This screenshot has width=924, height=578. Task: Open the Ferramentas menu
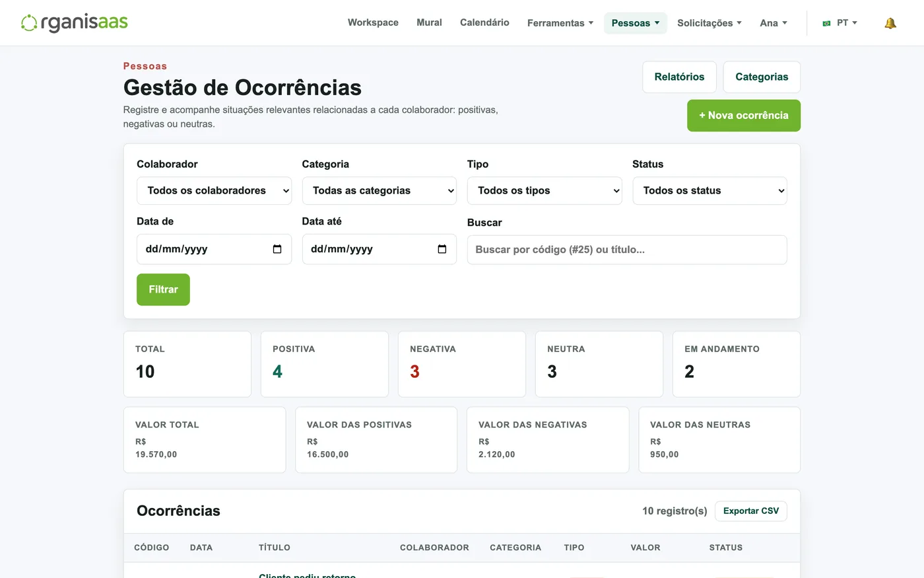560,23
